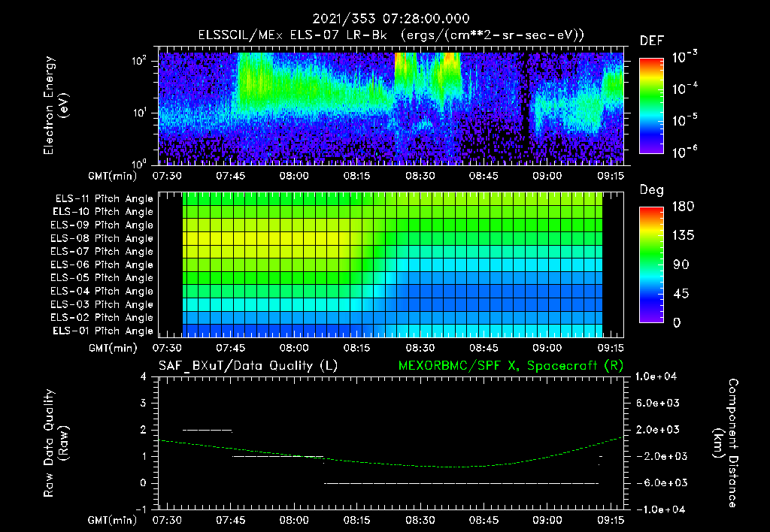Click the GMT(min) label of the bottom plot
770x532 pixels.
[x=113, y=520]
